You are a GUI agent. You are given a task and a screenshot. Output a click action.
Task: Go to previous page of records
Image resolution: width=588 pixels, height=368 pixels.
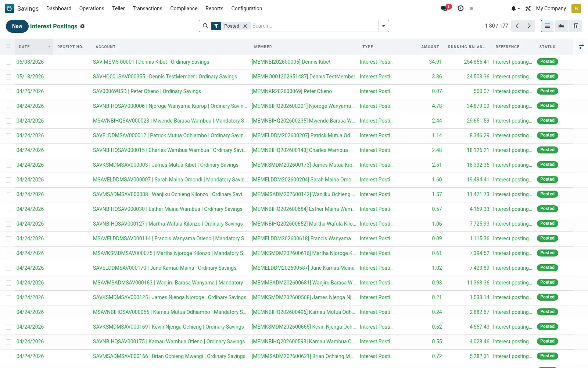coord(517,26)
